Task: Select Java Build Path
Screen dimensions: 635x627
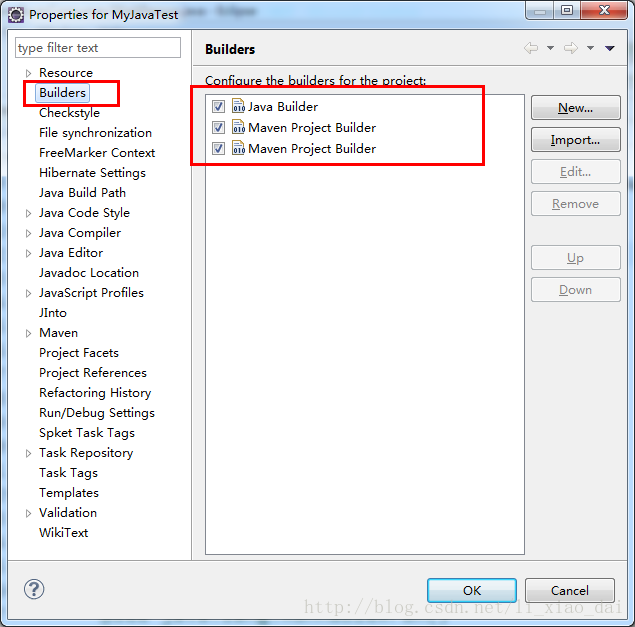Action: pyautogui.click(x=82, y=192)
